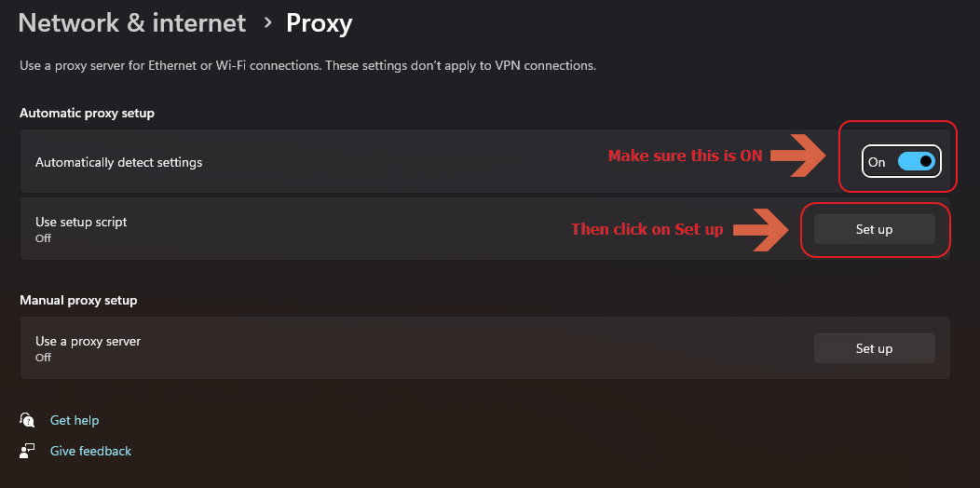Click the Give feedback person icon

pos(27,451)
